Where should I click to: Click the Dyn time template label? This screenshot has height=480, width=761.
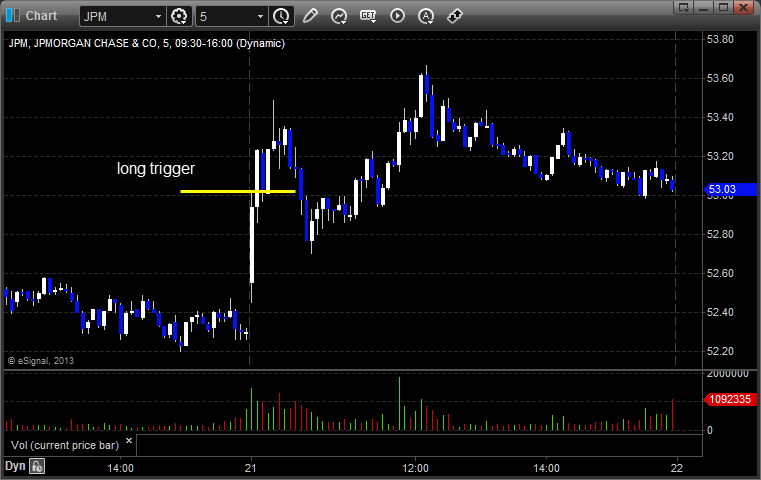coord(15,466)
